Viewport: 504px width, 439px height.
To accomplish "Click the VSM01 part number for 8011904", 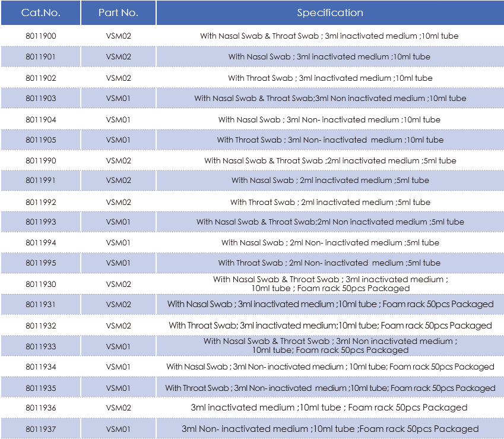I will click(x=118, y=119).
